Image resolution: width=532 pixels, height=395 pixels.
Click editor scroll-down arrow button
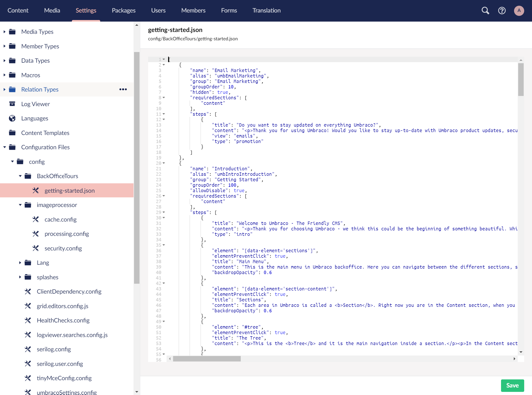pos(521,352)
